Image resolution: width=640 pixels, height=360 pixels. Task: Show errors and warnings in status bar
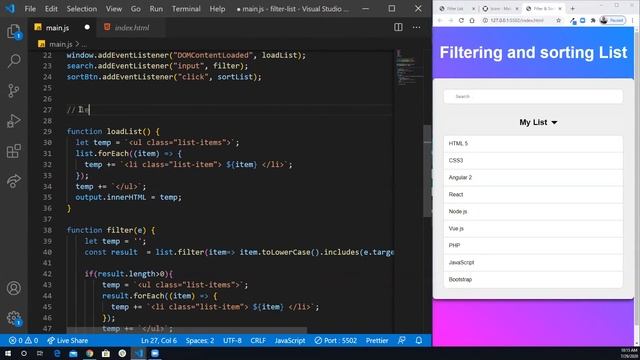24,340
